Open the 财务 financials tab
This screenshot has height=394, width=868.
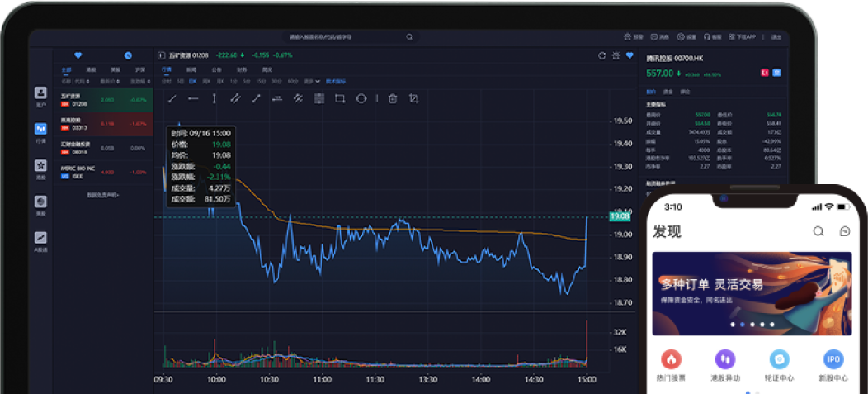tap(242, 70)
